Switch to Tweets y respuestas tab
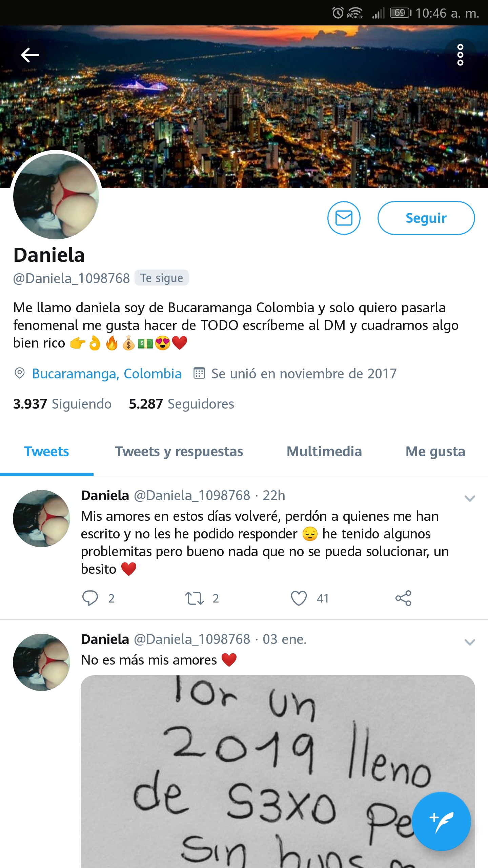The image size is (488, 868). click(179, 452)
